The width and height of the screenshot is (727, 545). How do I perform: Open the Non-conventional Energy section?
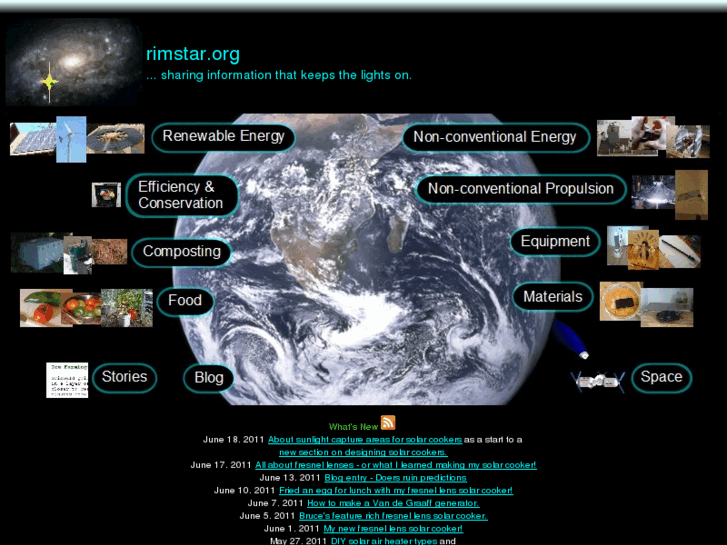point(495,138)
